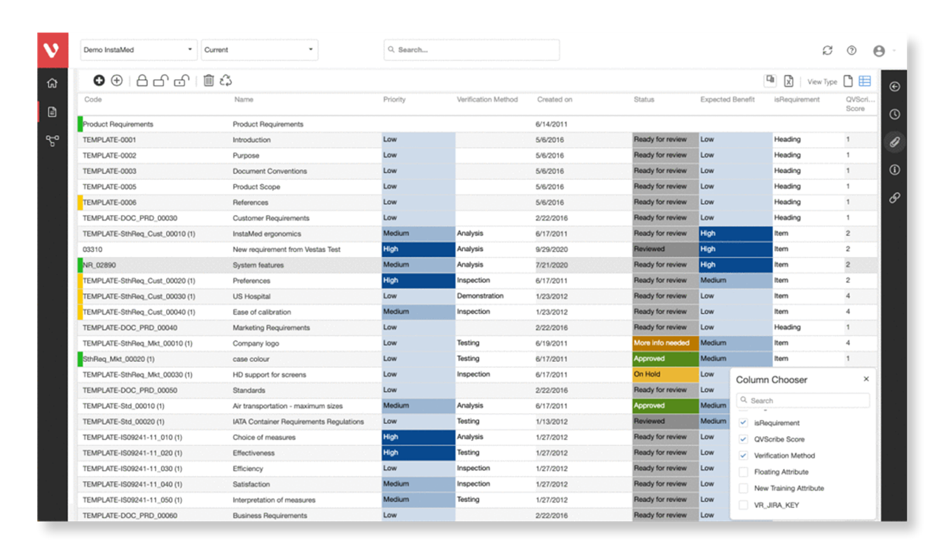Image resolution: width=944 pixels, height=560 pixels.
Task: Sort by the Priority column header
Action: (394, 99)
